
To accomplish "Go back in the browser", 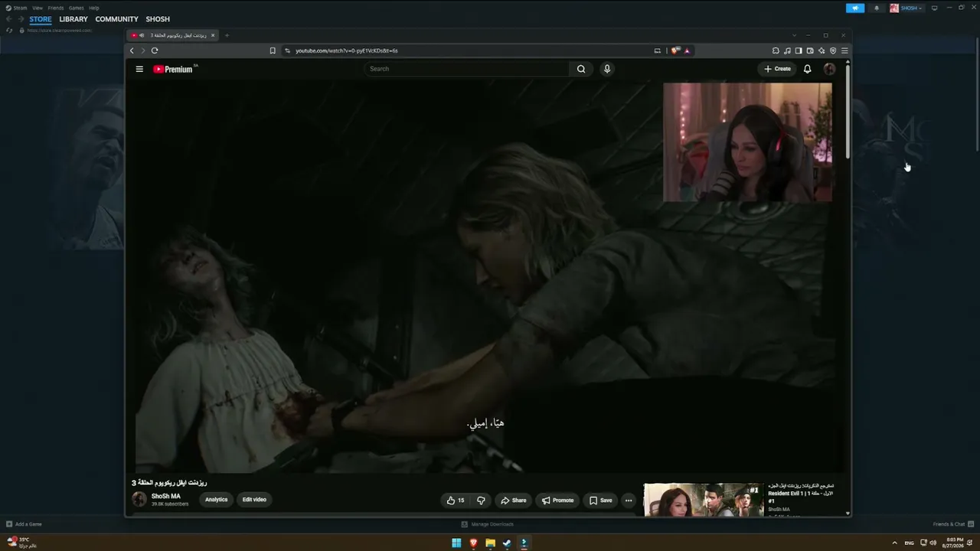I will [132, 51].
